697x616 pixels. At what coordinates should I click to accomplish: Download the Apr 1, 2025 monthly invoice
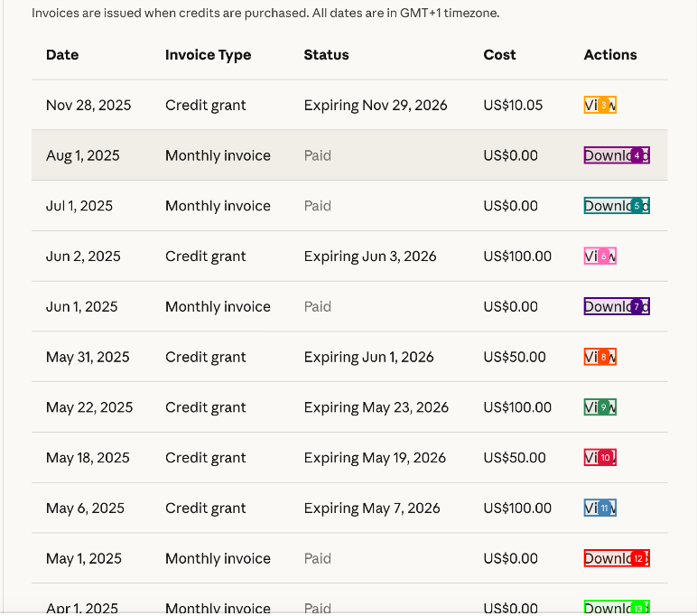coord(617,608)
